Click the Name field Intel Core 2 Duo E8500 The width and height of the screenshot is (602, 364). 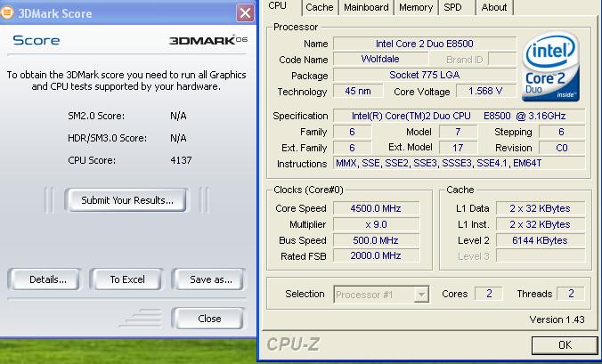[425, 44]
